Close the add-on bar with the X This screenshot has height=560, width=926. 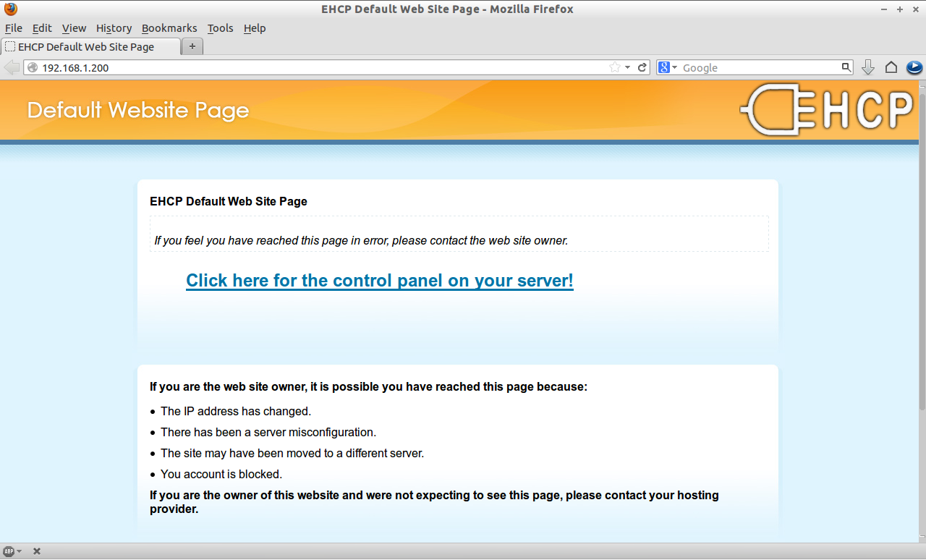click(x=37, y=551)
